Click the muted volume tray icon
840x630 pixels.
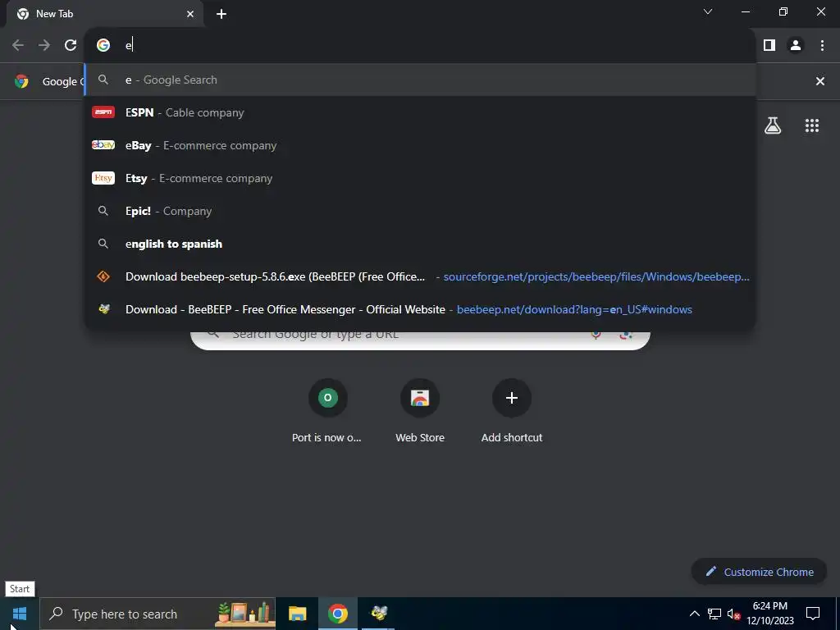733,614
